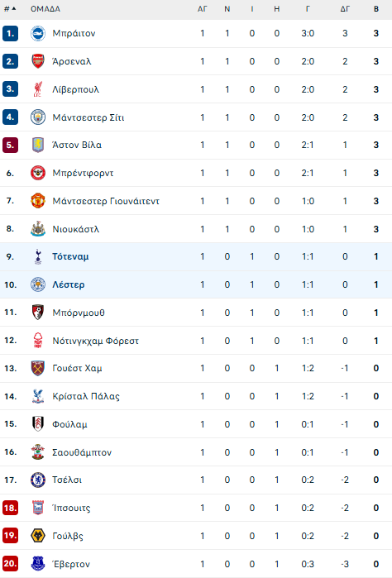The height and width of the screenshot is (578, 392).
Task: Sort standings by the ΑΓ column header
Action: coord(202,9)
